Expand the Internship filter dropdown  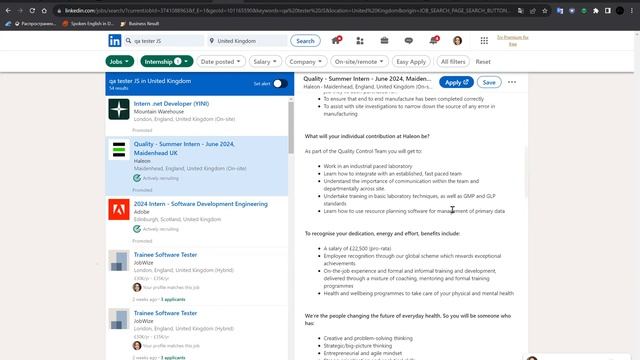point(167,62)
